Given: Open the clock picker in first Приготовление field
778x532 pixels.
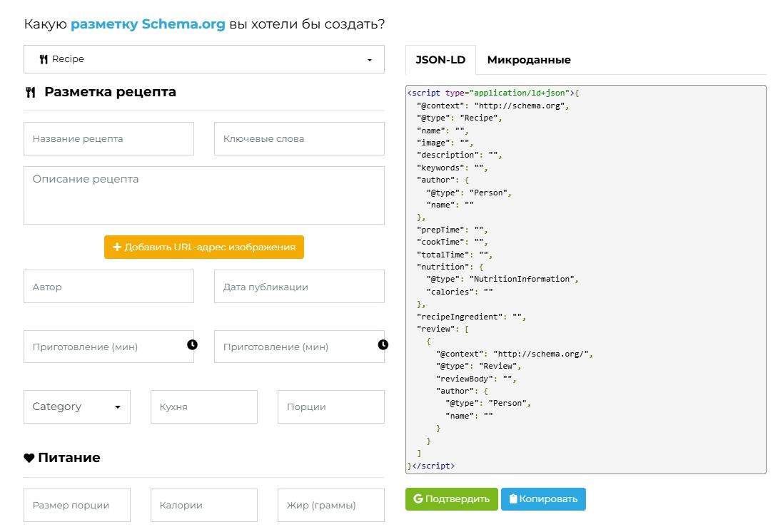Looking at the screenshot, I should [191, 344].
